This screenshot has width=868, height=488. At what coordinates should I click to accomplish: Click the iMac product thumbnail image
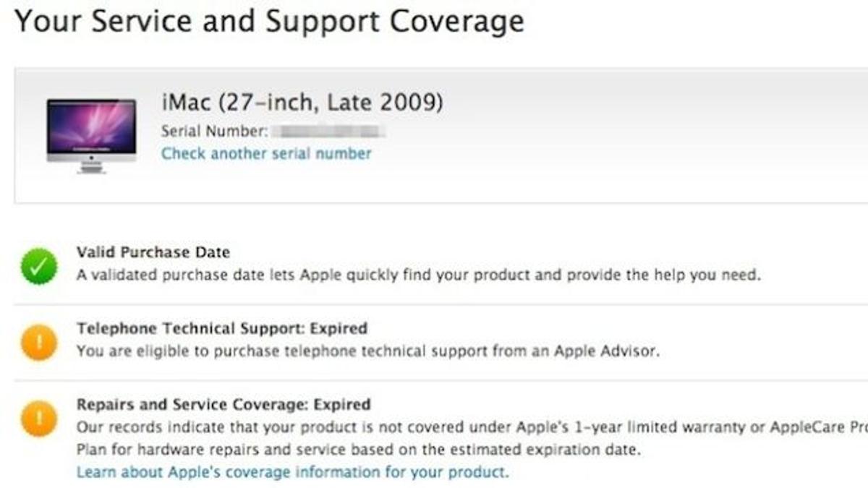click(91, 135)
